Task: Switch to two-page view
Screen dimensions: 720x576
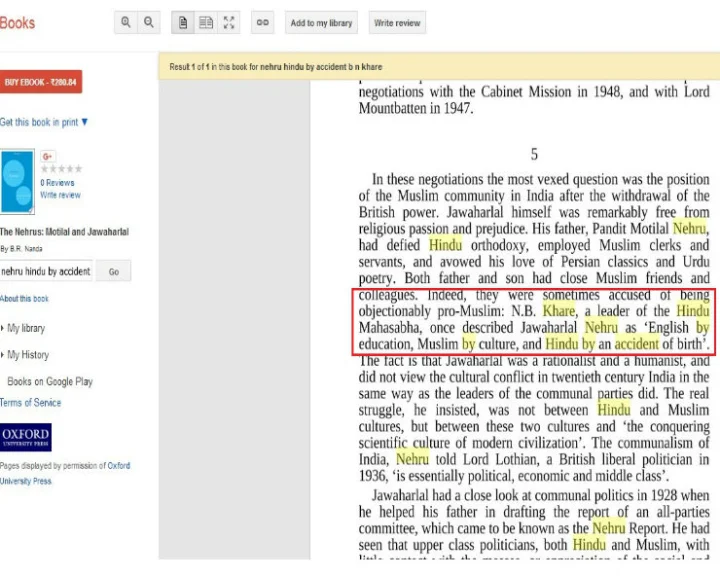Action: (206, 23)
